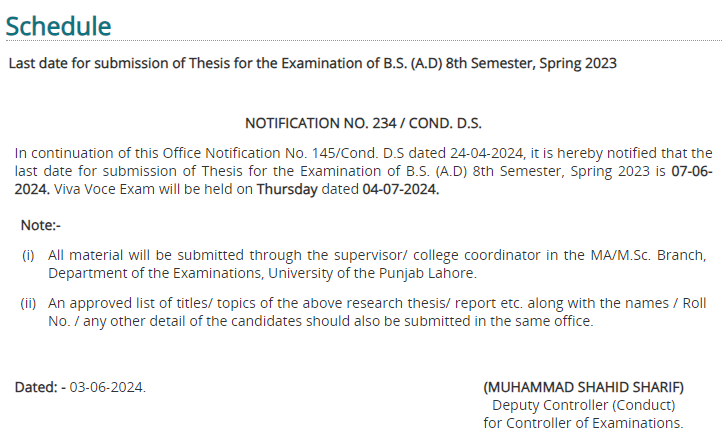The width and height of the screenshot is (727, 448).
Task: Select the thesis submission title line
Action: [x=312, y=63]
